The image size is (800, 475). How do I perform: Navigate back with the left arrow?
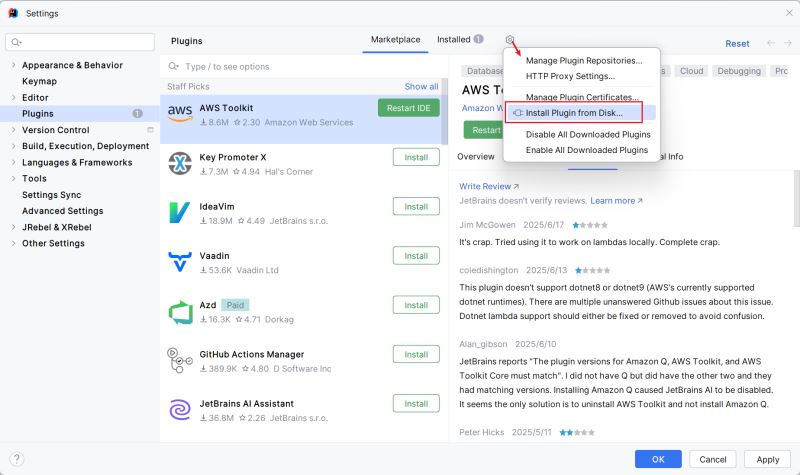[x=771, y=43]
